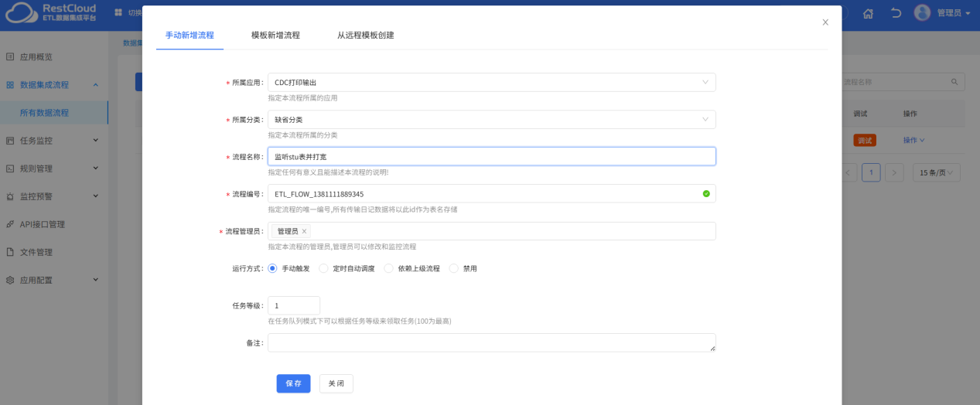Click the 调试 column header
This screenshot has width=980, height=405.
pos(860,114)
